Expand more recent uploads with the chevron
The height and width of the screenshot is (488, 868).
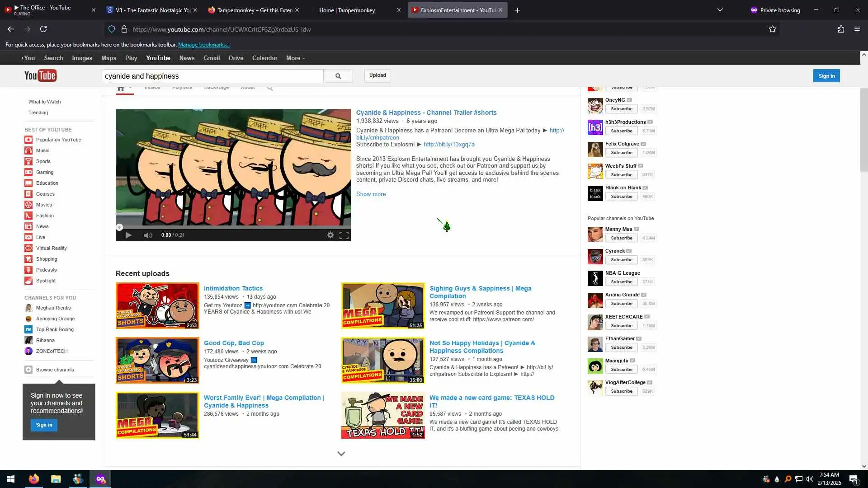[x=341, y=454]
